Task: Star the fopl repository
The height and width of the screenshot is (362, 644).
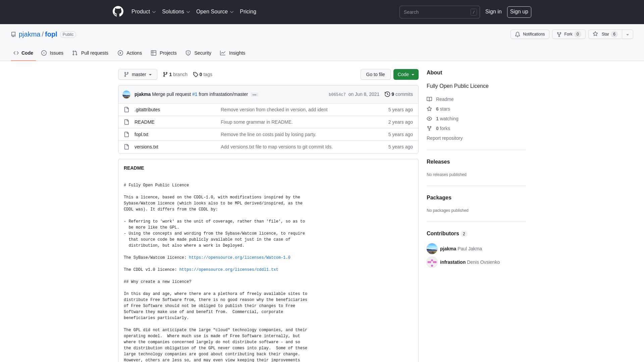Action: pos(605,34)
